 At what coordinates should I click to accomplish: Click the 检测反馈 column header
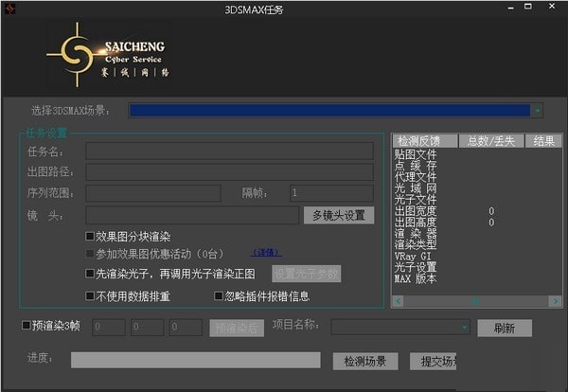[425, 141]
